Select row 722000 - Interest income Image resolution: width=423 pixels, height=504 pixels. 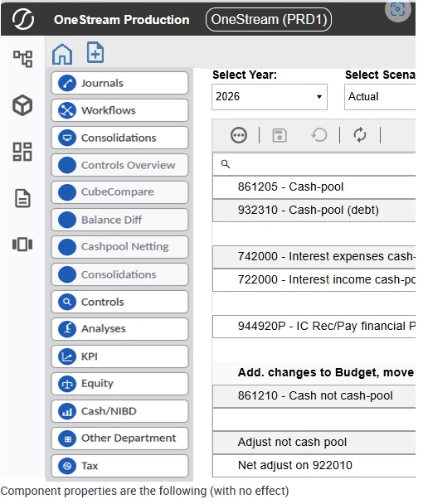click(x=314, y=279)
